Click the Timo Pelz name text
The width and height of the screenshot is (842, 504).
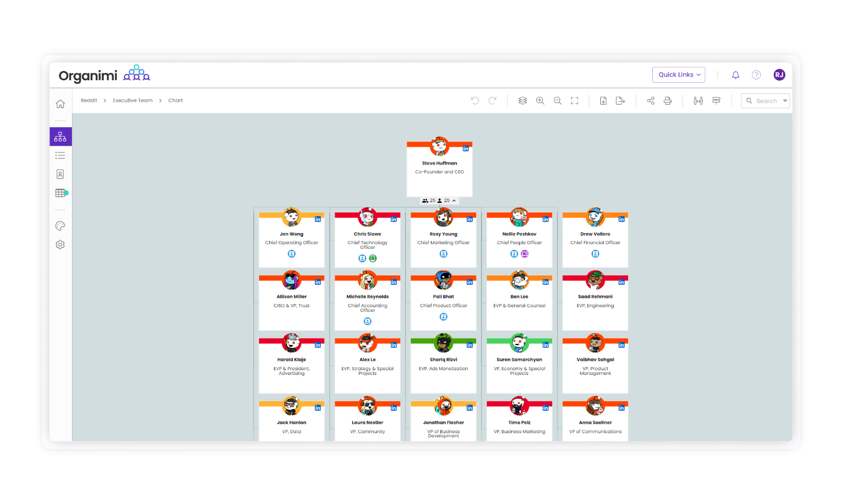pyautogui.click(x=519, y=423)
